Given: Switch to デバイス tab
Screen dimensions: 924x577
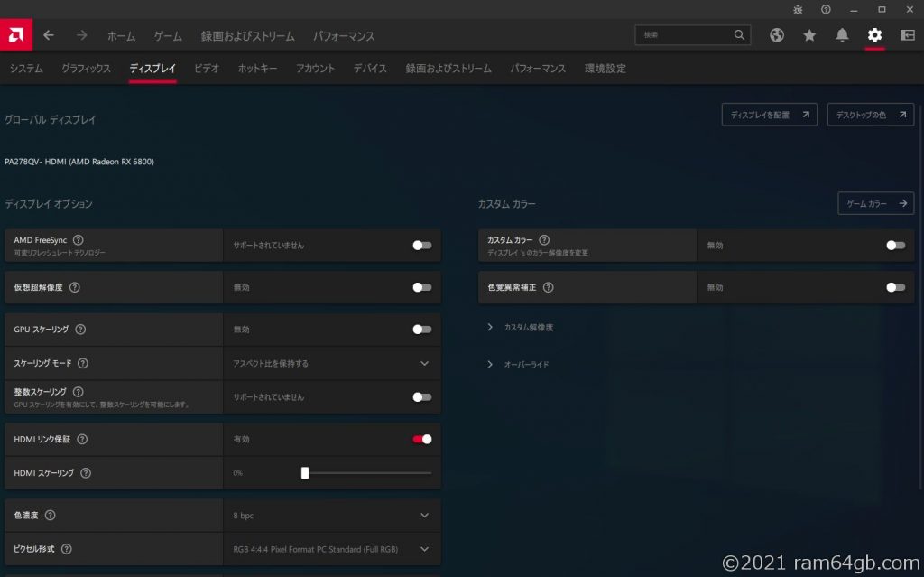Looking at the screenshot, I should pos(370,69).
